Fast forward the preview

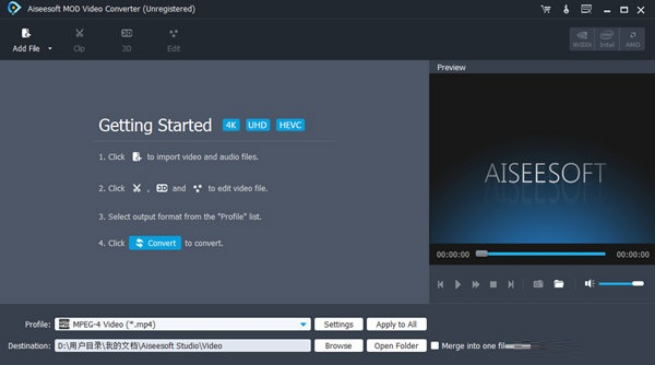click(476, 285)
